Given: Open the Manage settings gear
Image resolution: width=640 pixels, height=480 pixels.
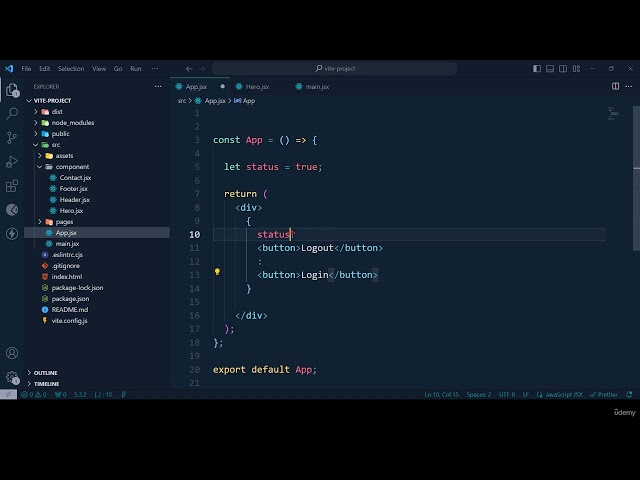Looking at the screenshot, I should click(x=12, y=377).
